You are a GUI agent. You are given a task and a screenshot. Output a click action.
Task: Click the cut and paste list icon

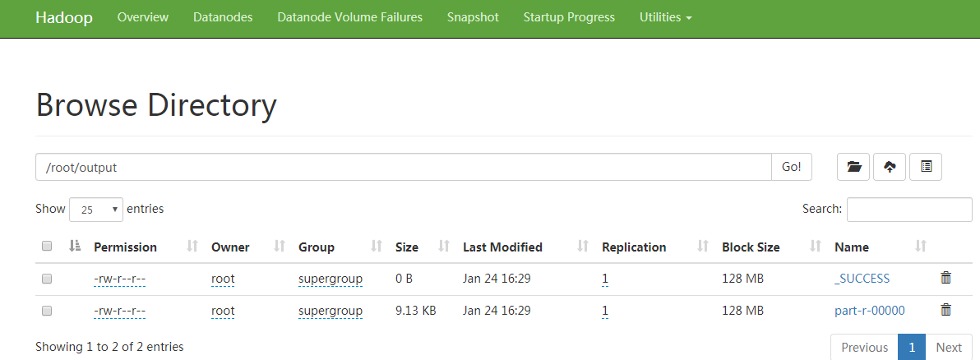pyautogui.click(x=926, y=167)
